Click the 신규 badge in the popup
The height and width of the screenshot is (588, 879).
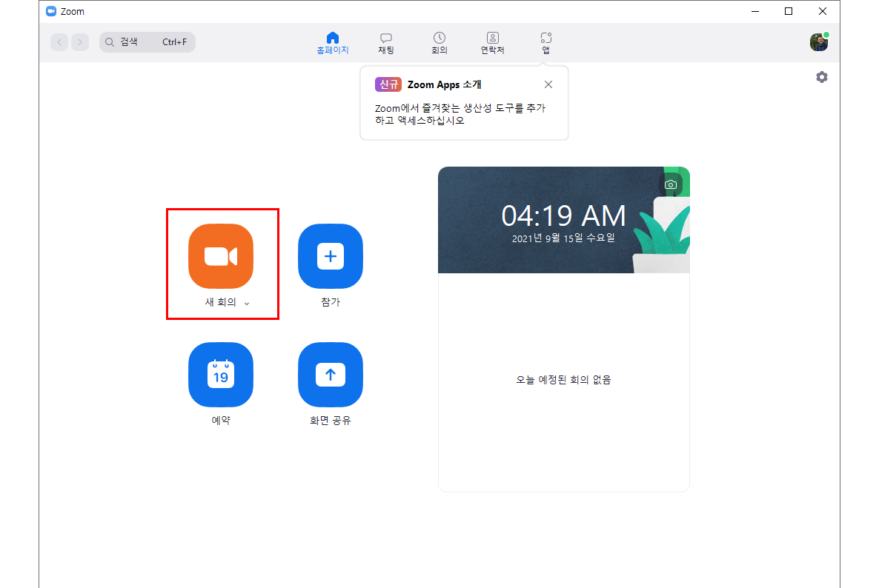pyautogui.click(x=388, y=84)
